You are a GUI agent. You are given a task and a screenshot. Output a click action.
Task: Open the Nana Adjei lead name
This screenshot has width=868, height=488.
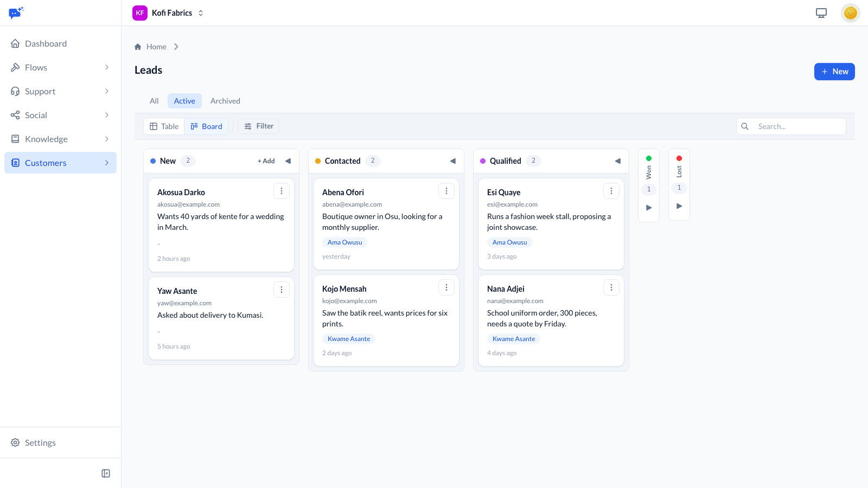coord(506,289)
